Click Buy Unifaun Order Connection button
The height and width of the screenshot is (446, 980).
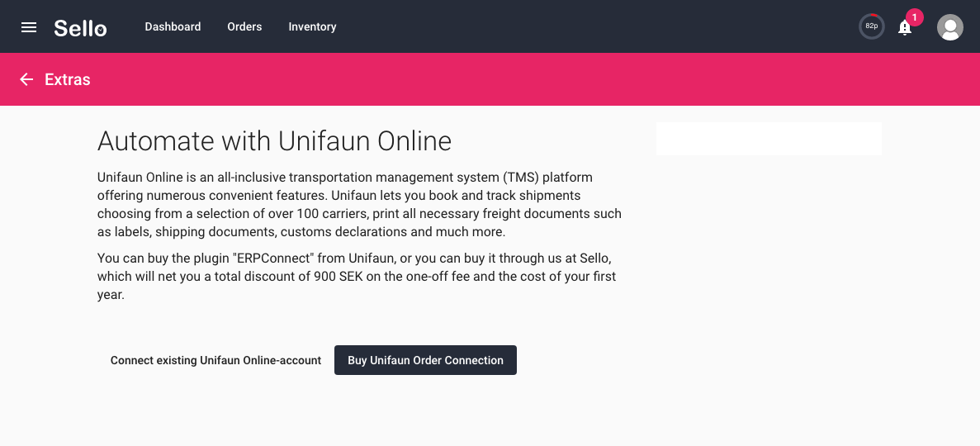click(426, 360)
